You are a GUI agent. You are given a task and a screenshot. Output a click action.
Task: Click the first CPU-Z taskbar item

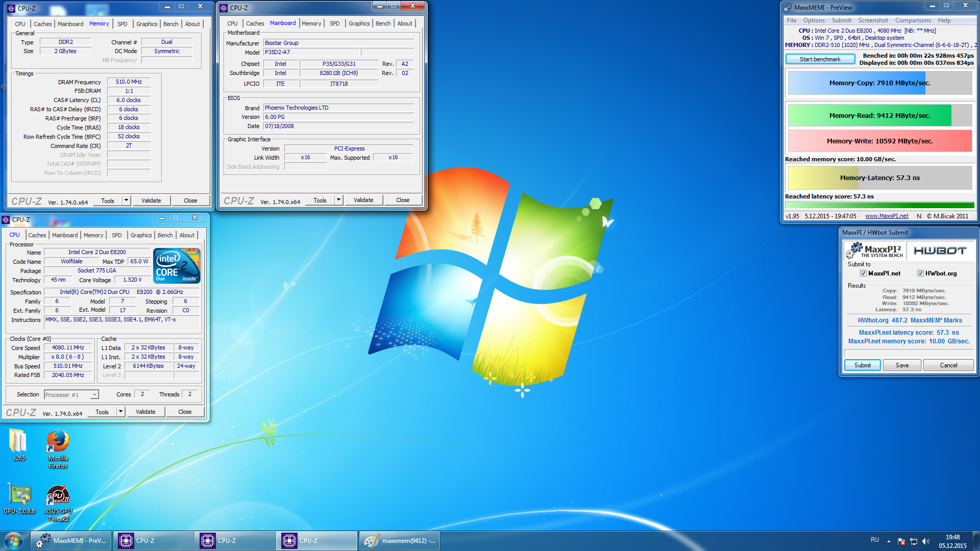coord(154,541)
